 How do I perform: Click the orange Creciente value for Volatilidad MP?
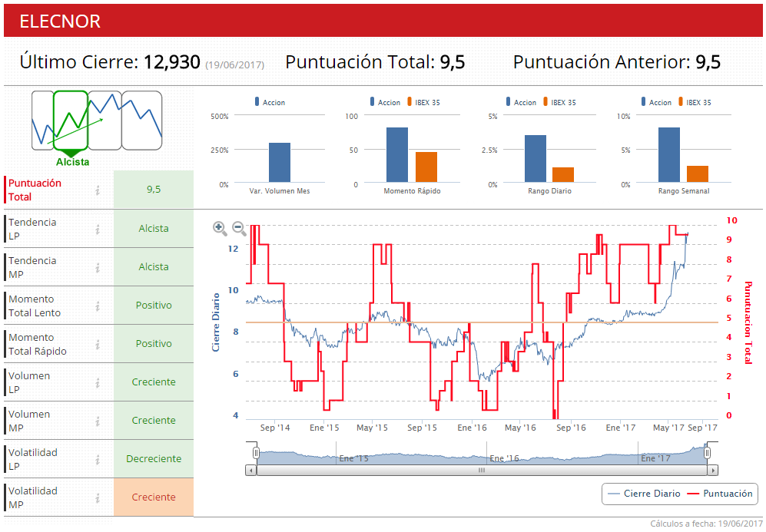coord(154,497)
